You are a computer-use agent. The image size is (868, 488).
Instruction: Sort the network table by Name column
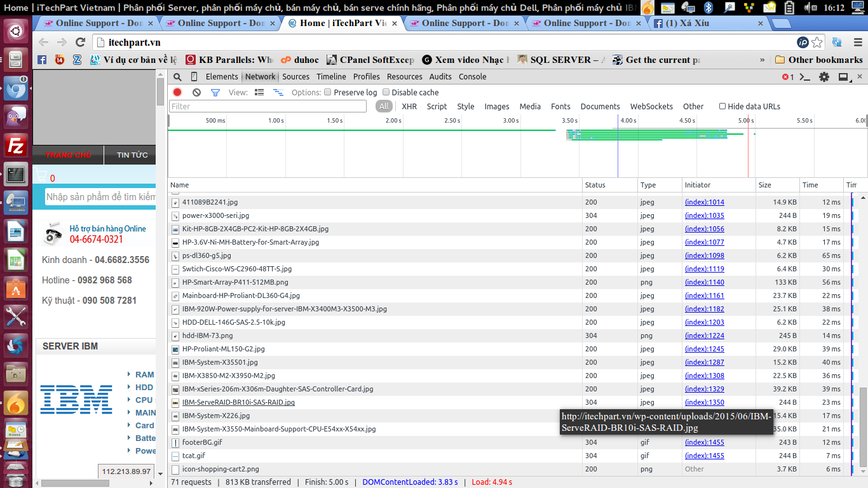(x=375, y=185)
